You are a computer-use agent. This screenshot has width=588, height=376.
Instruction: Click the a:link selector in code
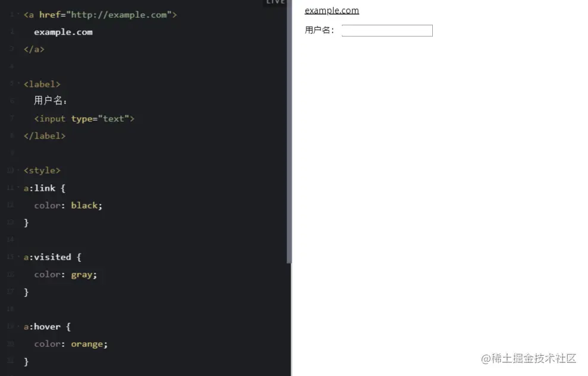[39, 188]
